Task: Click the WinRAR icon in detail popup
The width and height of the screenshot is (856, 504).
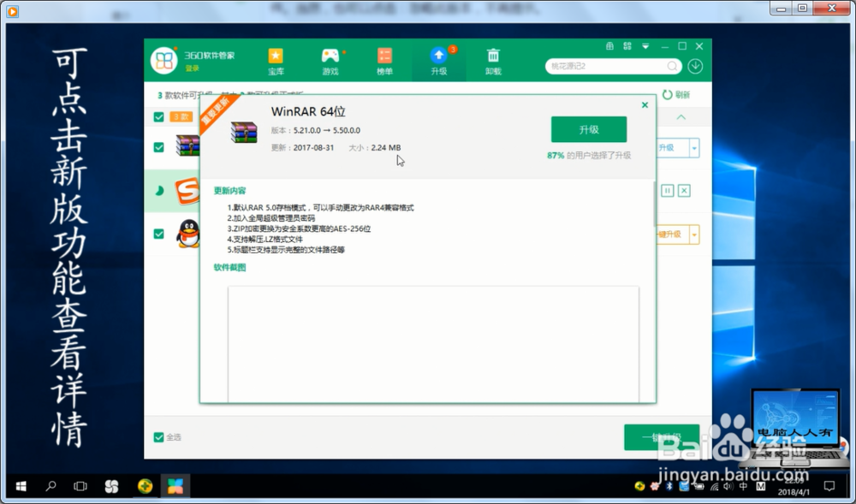Action: pyautogui.click(x=244, y=133)
